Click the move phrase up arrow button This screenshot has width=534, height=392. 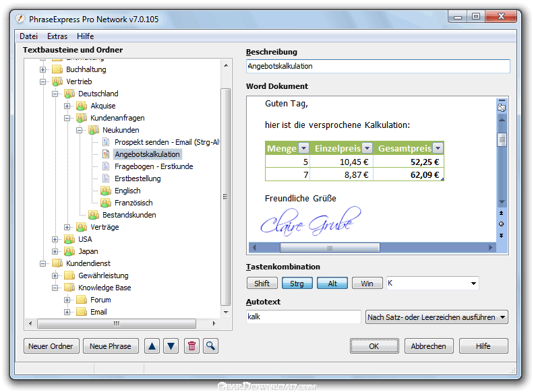pos(152,346)
